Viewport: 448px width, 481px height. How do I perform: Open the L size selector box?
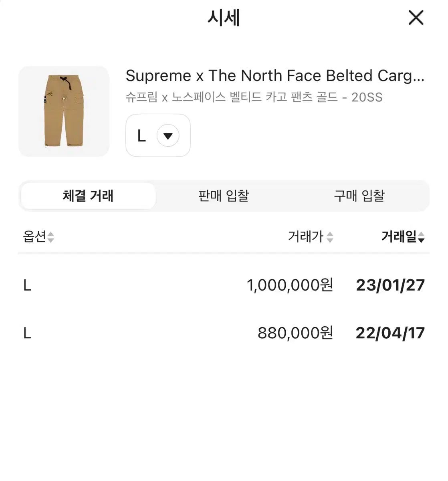pos(157,136)
